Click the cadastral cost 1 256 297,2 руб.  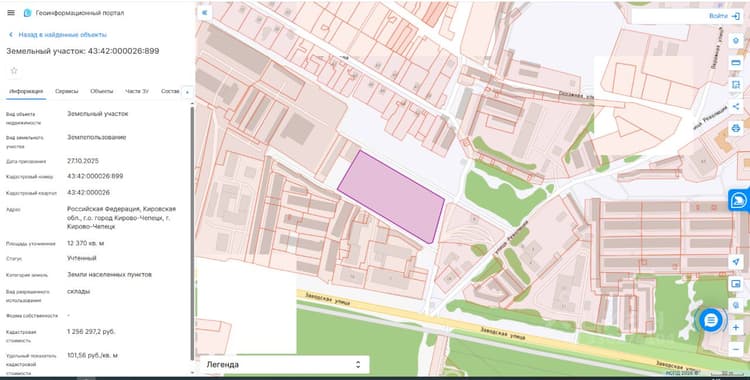91,331
